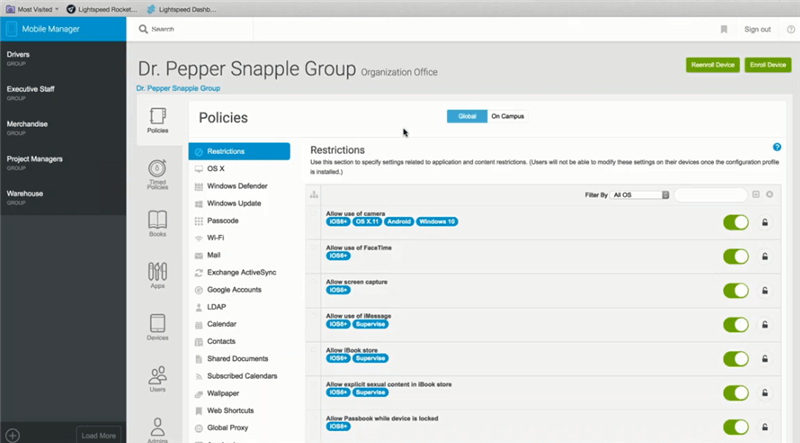Click the Enroll Device button
The width and height of the screenshot is (800, 443).
coord(768,65)
